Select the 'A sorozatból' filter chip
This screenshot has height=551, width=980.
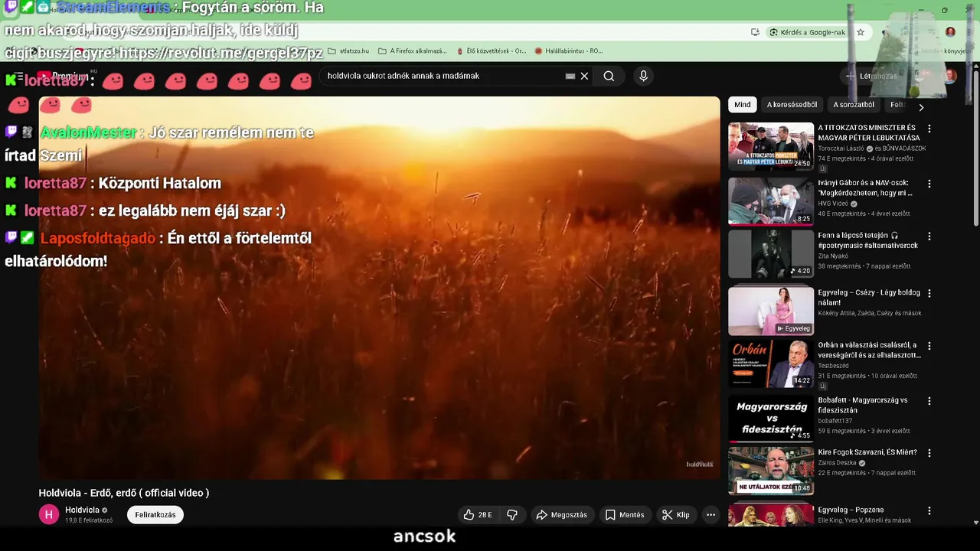click(x=853, y=105)
